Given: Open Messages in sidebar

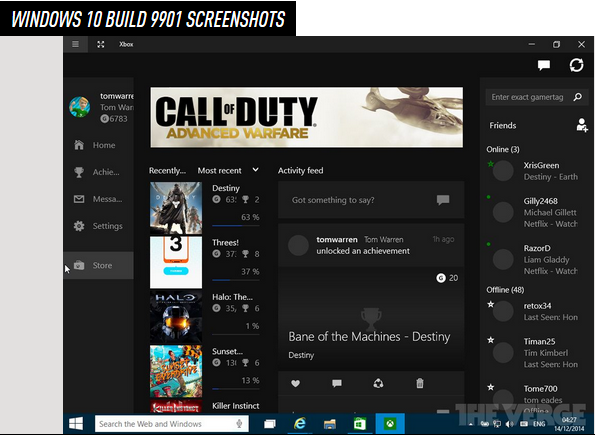Looking at the screenshot, I should tap(99, 199).
